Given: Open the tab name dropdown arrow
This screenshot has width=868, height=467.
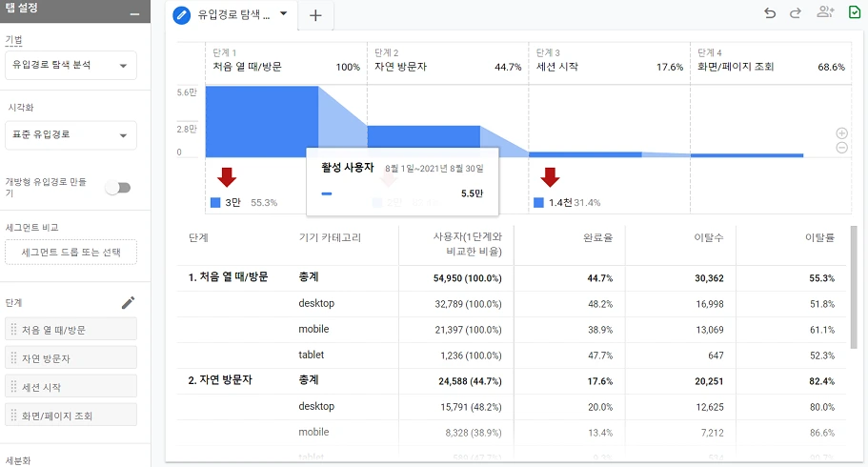Looking at the screenshot, I should [x=283, y=14].
